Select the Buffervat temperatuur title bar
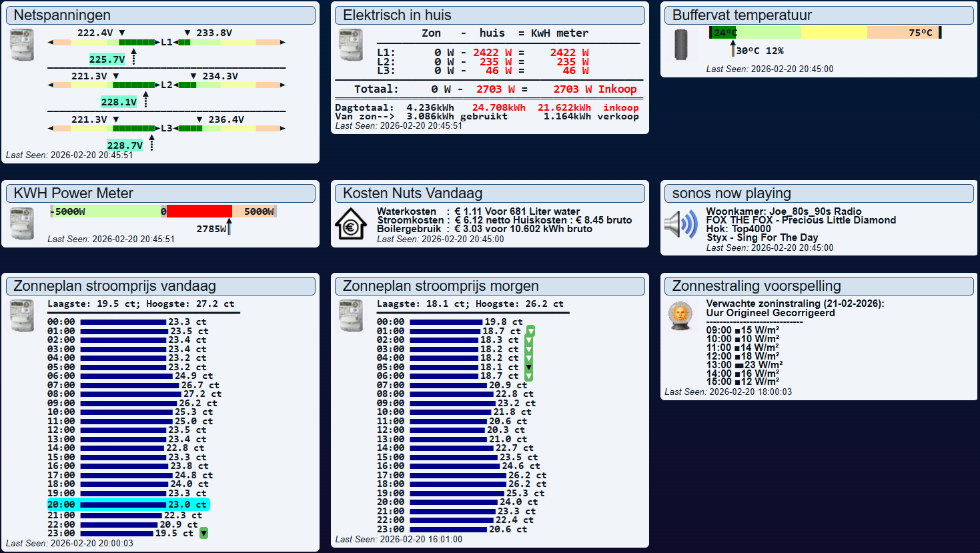 [x=819, y=15]
